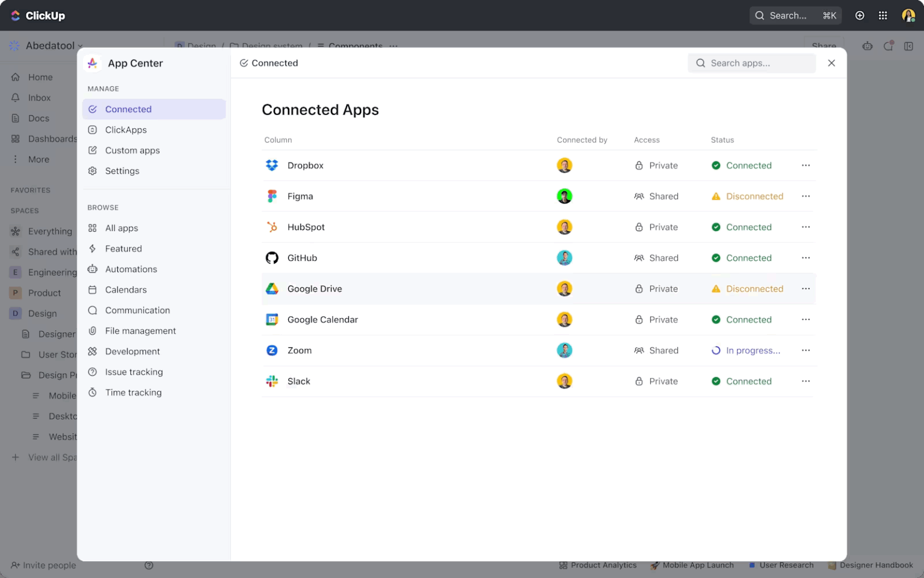This screenshot has width=924, height=578.
Task: Click the GitHub logo icon
Action: [272, 258]
